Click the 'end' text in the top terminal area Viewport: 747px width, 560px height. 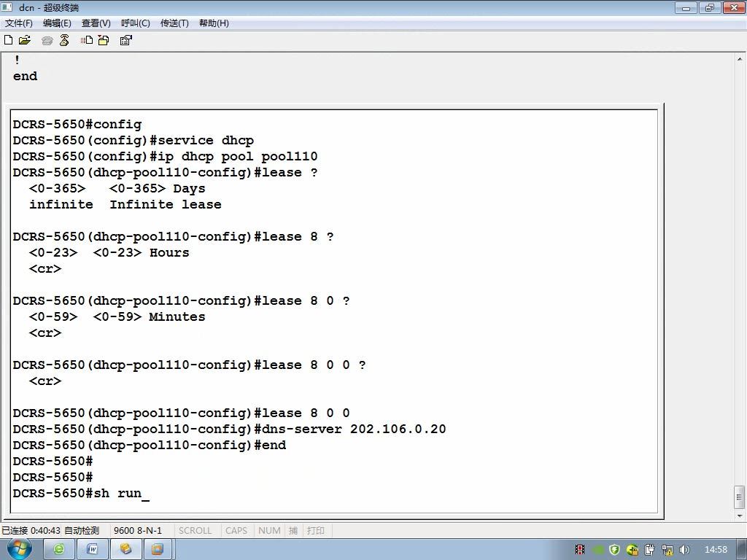pos(26,76)
